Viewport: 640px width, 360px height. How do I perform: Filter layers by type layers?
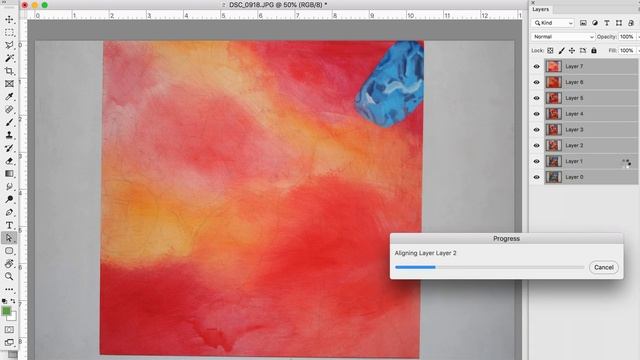click(x=607, y=23)
